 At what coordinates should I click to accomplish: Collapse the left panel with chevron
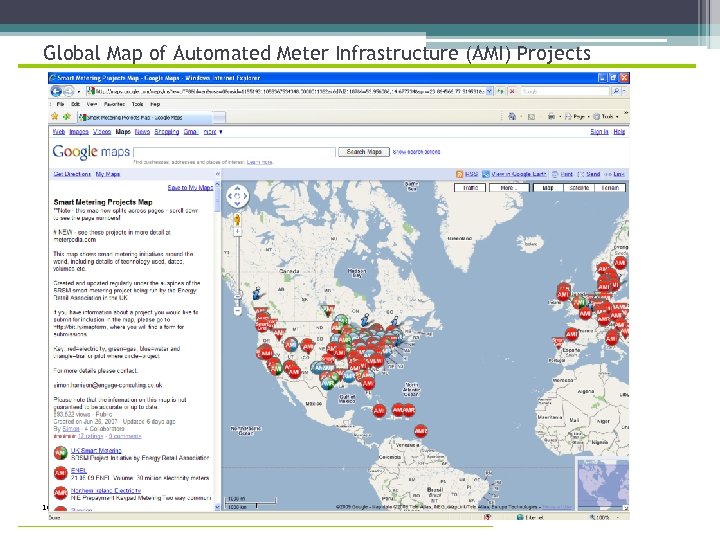pos(218,174)
